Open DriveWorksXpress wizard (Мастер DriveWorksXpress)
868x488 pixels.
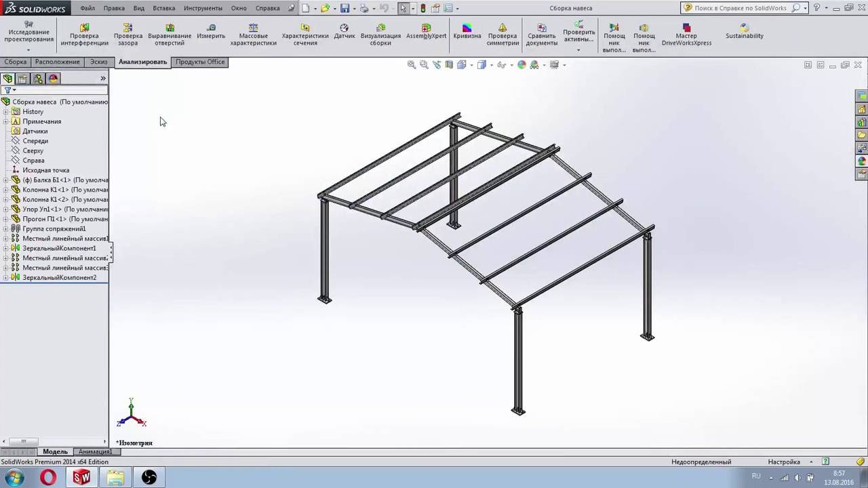pyautogui.click(x=686, y=35)
